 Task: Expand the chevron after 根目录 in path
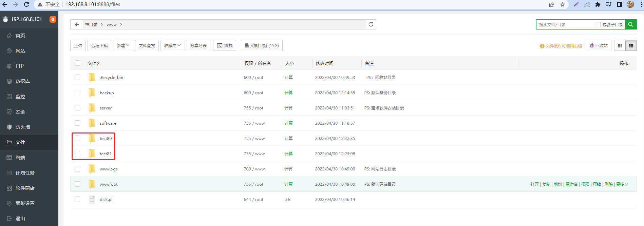[101, 24]
